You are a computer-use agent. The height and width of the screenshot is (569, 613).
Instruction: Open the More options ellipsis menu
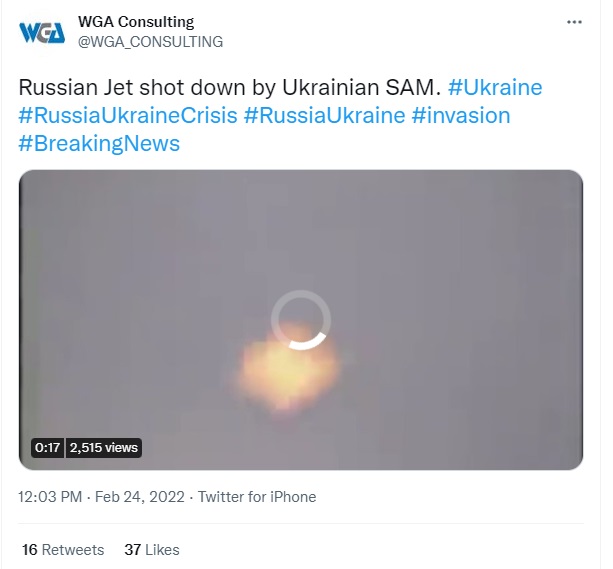coord(574,22)
